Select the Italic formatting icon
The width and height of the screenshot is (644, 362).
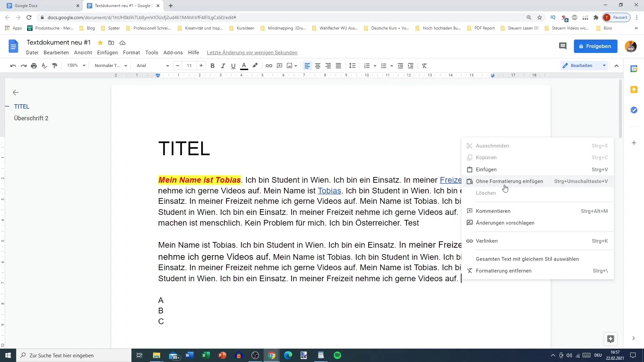pyautogui.click(x=223, y=65)
